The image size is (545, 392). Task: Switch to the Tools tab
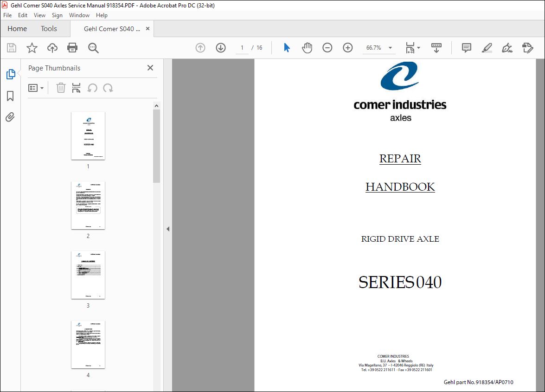pyautogui.click(x=49, y=28)
